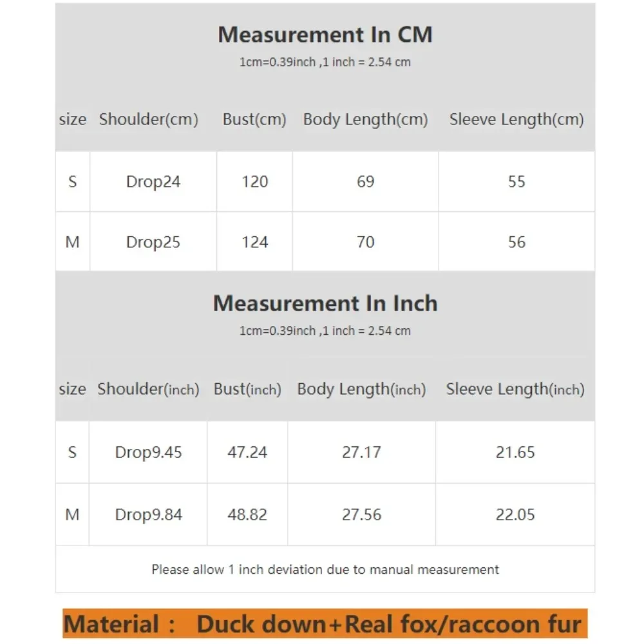644x644 pixels.
Task: Click the bust value 120
Action: point(255,182)
